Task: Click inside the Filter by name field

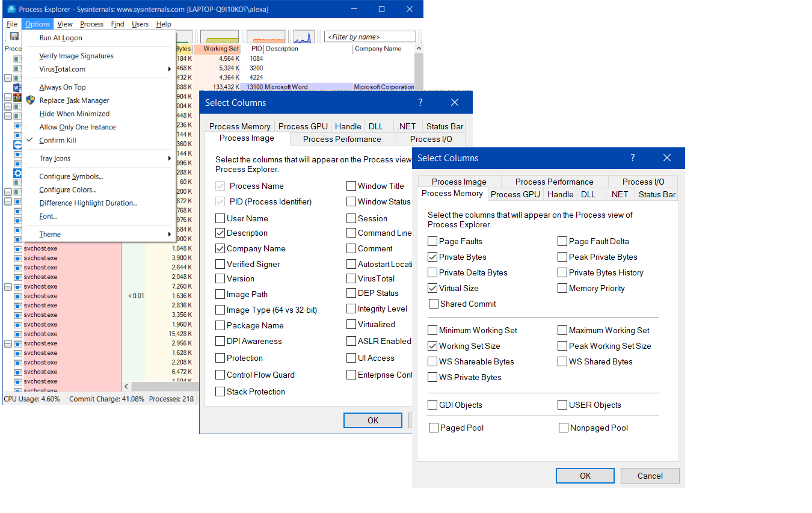Action: [x=369, y=36]
